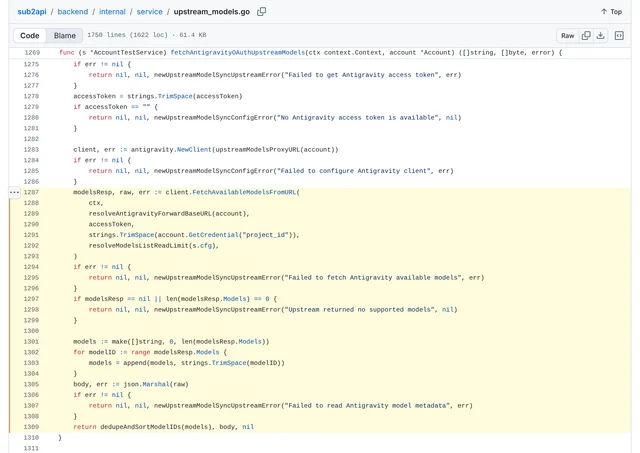Click Marshal symbol on line 1305
Viewport: 640px width, 453px height.
coord(156,384)
